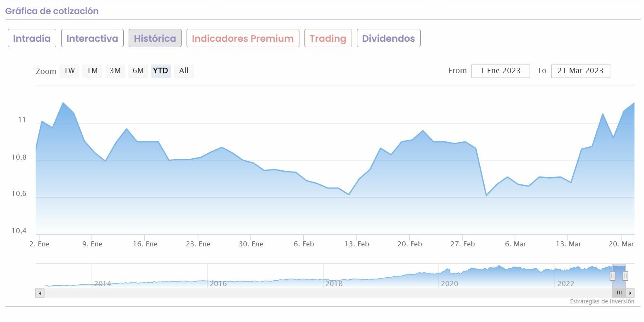Image resolution: width=644 pixels, height=322 pixels.
Task: Open the Intradía chart tab
Action: click(x=32, y=38)
